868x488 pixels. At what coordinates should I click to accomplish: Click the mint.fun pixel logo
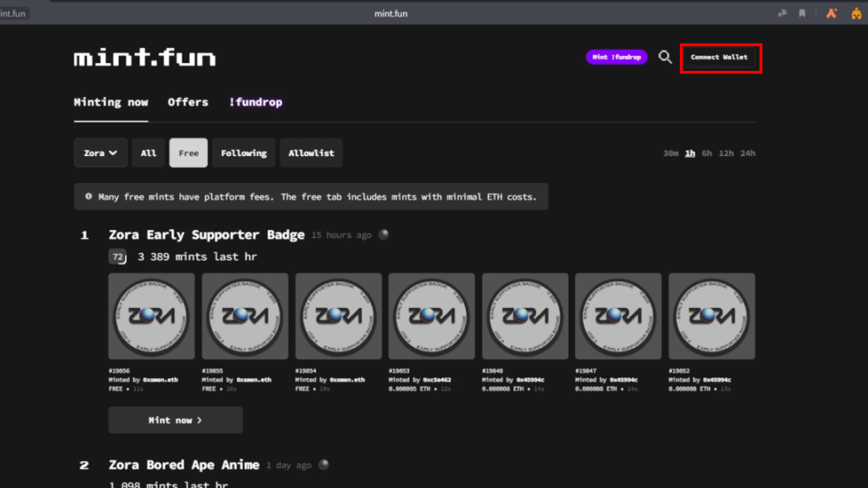pos(145,57)
